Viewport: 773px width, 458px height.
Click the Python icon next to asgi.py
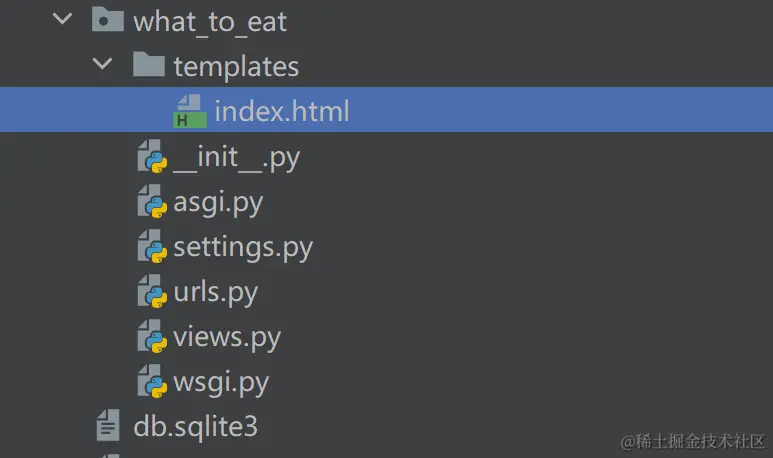click(152, 201)
